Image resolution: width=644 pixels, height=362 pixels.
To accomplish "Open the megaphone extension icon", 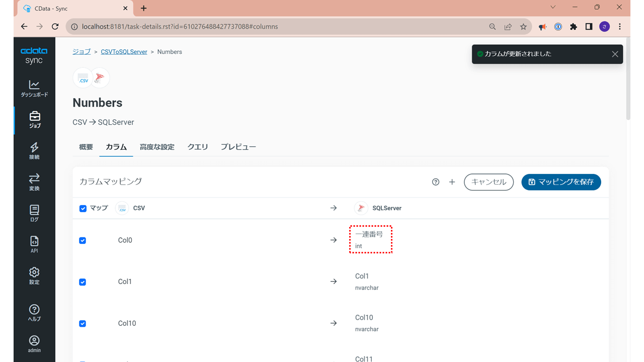I will 542,27.
